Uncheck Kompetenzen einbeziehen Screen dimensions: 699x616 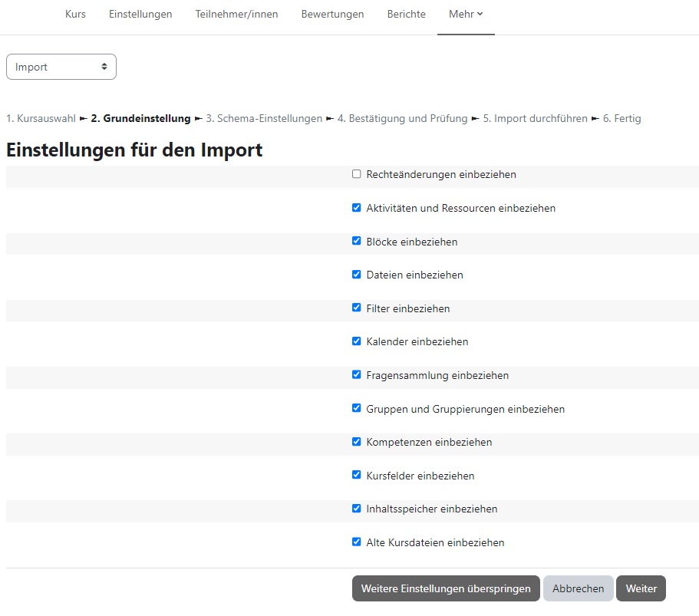pos(356,441)
